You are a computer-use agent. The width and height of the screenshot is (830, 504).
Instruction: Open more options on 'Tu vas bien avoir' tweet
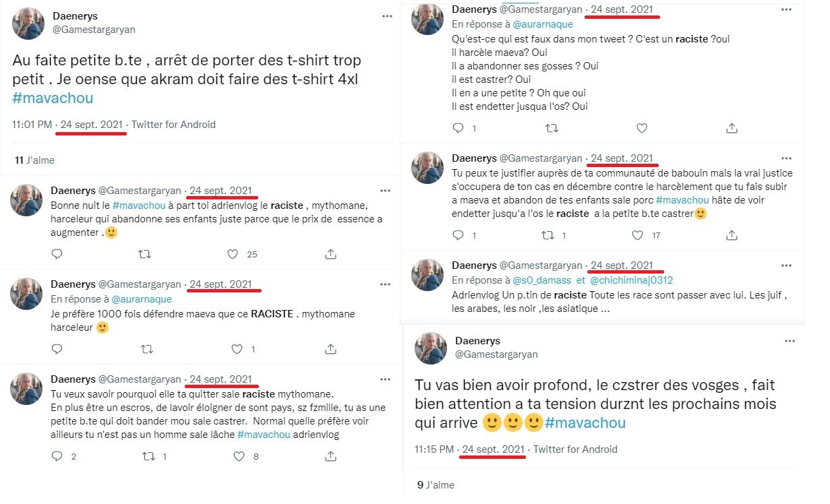(x=789, y=342)
